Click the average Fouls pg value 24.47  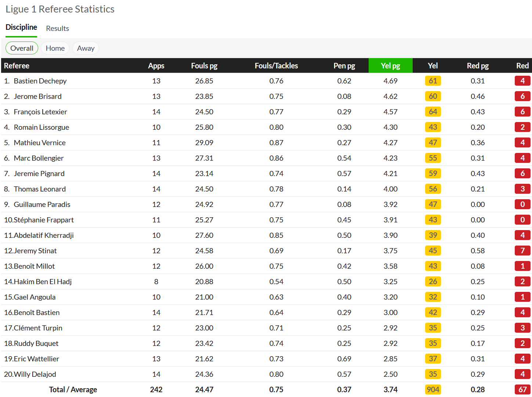click(204, 390)
